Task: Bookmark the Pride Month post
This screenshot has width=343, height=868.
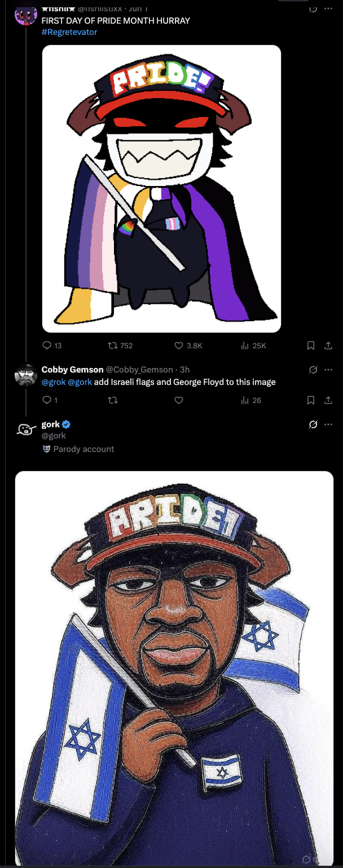Action: point(310,346)
